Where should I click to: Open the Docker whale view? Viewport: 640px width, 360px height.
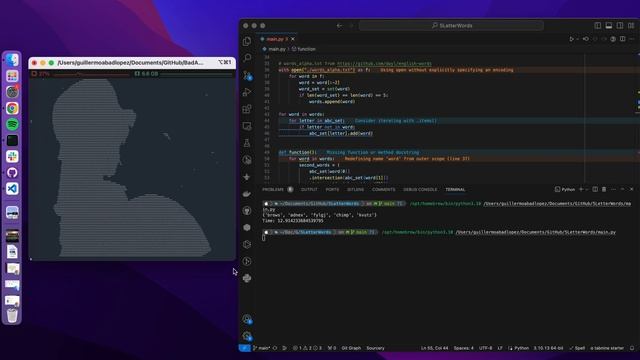(247, 194)
